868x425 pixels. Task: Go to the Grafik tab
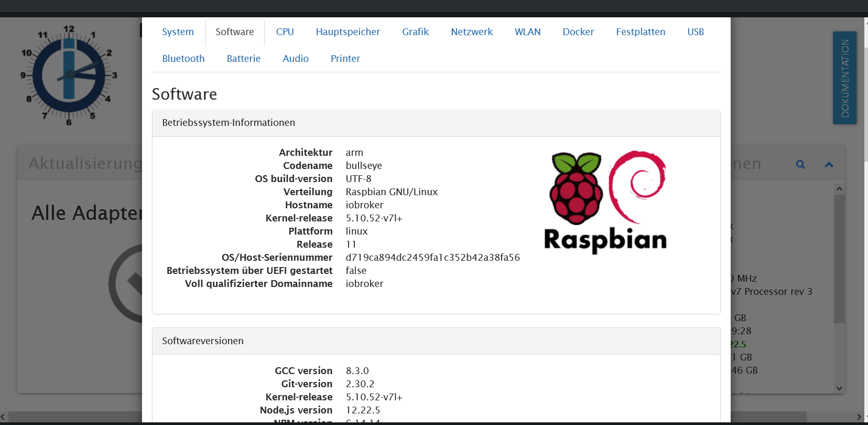(415, 32)
